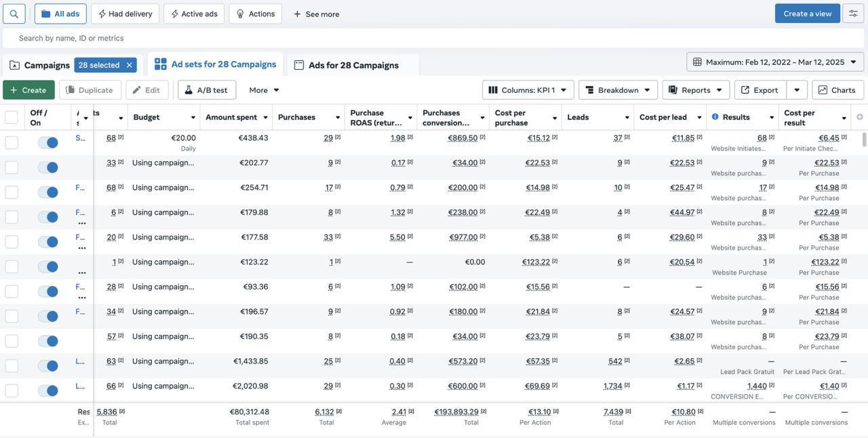Click the €80,312.48 total spent value
The width and height of the screenshot is (868, 438).
pyautogui.click(x=250, y=412)
